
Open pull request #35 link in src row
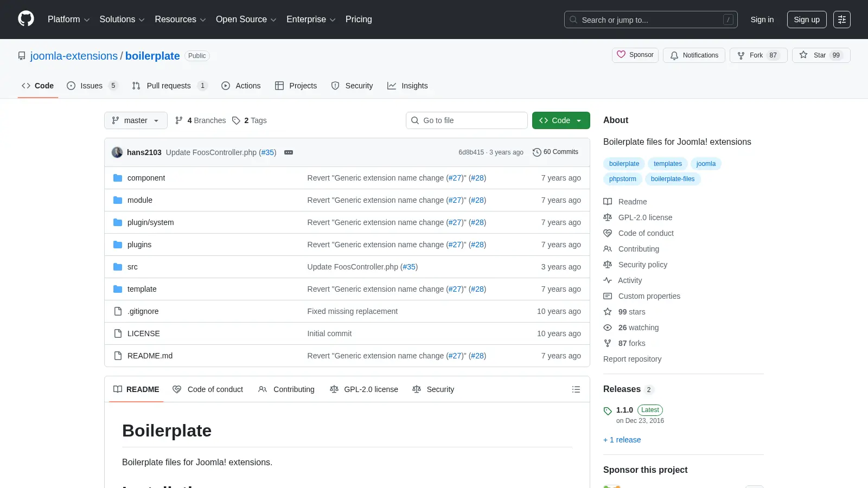click(x=409, y=267)
